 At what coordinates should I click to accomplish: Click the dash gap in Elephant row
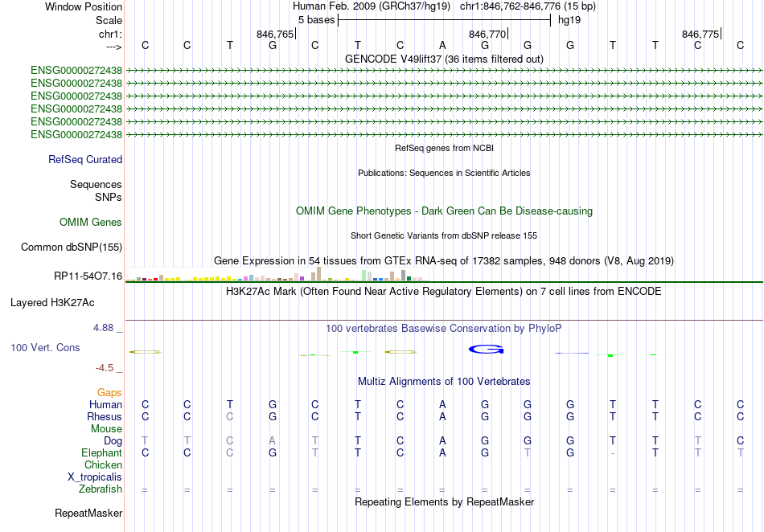pyautogui.click(x=613, y=453)
